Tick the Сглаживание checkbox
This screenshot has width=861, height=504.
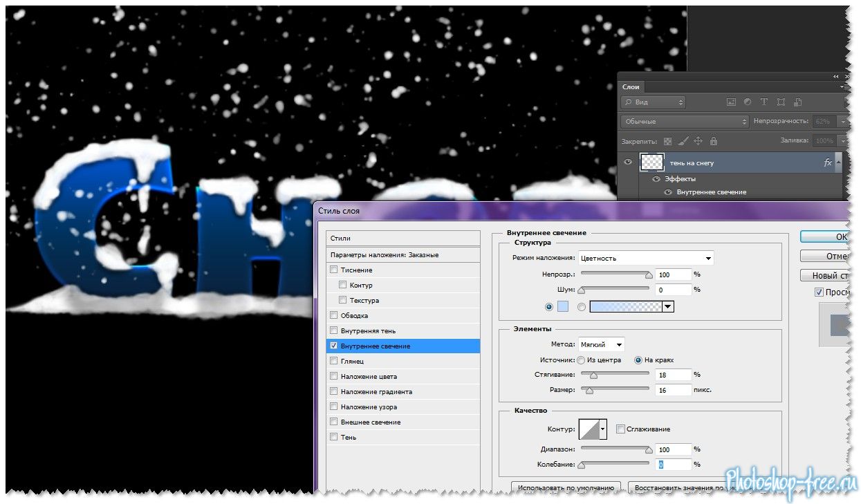[620, 429]
